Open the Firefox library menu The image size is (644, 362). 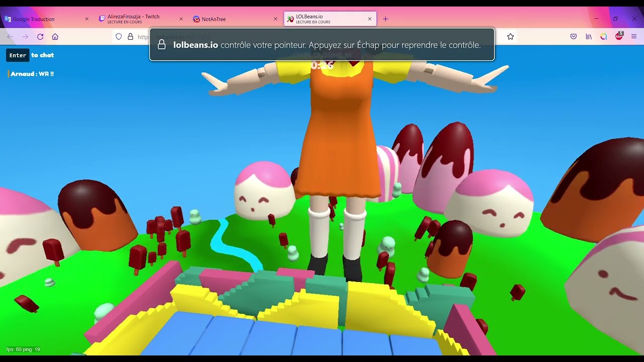pos(589,37)
